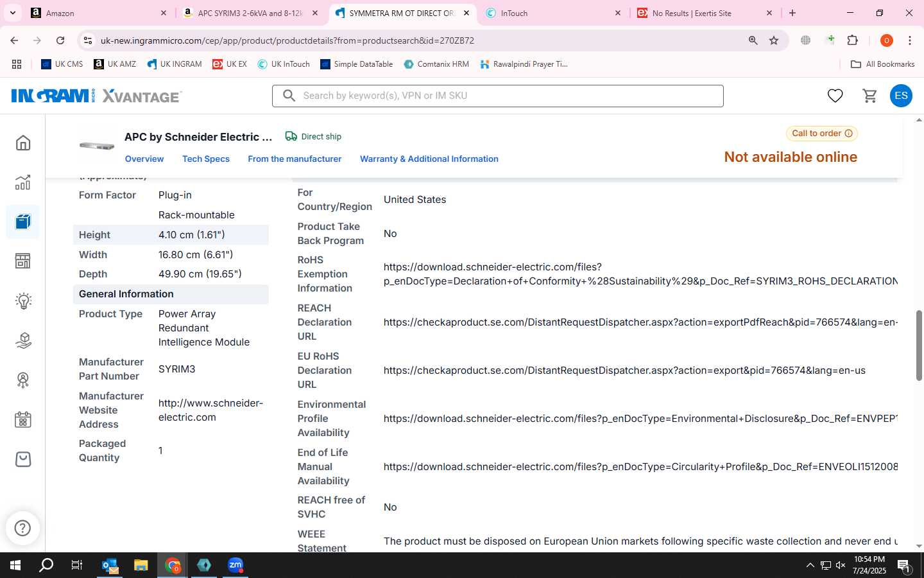Open Chrome three-dot menu
This screenshot has height=578, width=924.
[910, 40]
